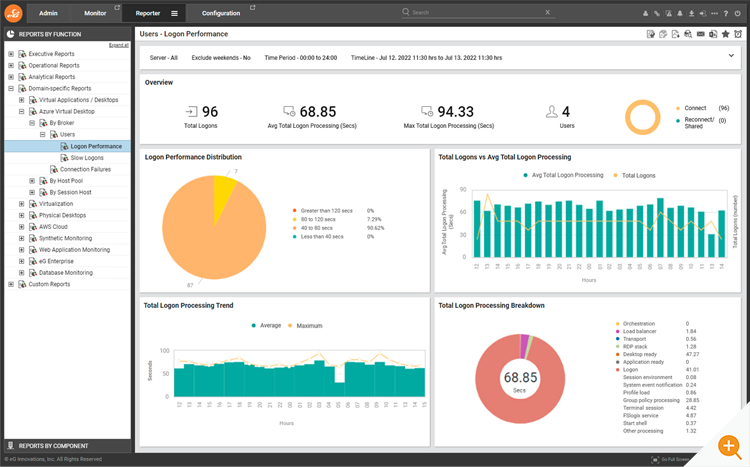The image size is (750, 467).
Task: Open Virtual Applications / Desktops reports
Action: click(x=78, y=100)
